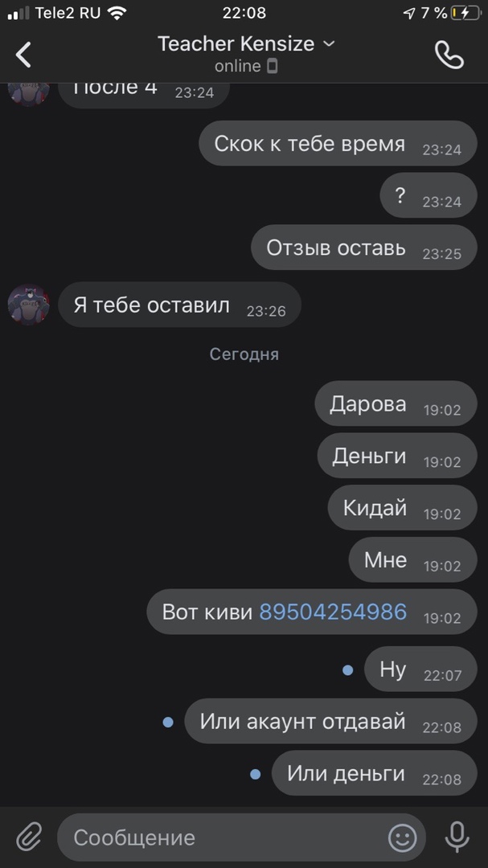The image size is (488, 868).
Task: Tap the 'Скок к тебе время' message
Action: coord(338,143)
